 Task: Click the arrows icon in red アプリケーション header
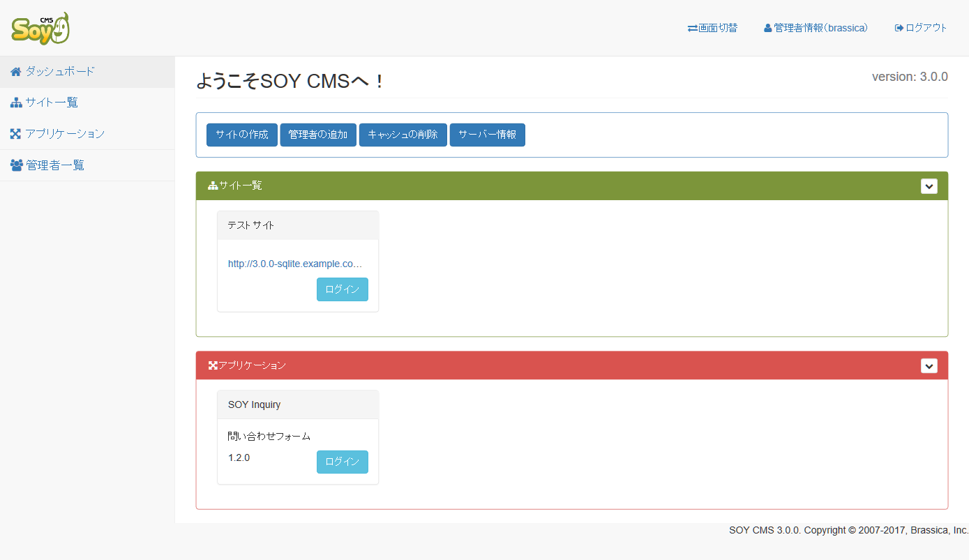[x=213, y=365]
